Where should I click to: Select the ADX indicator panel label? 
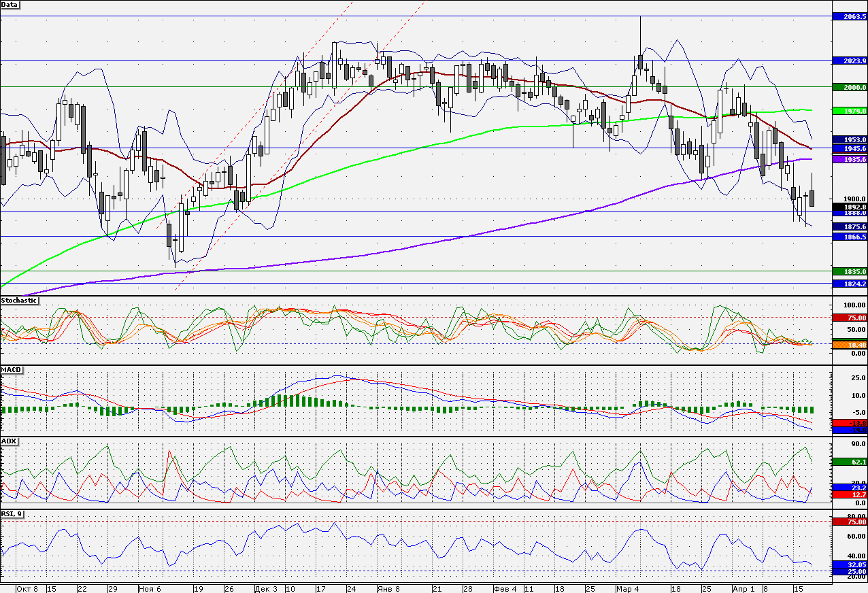point(10,441)
